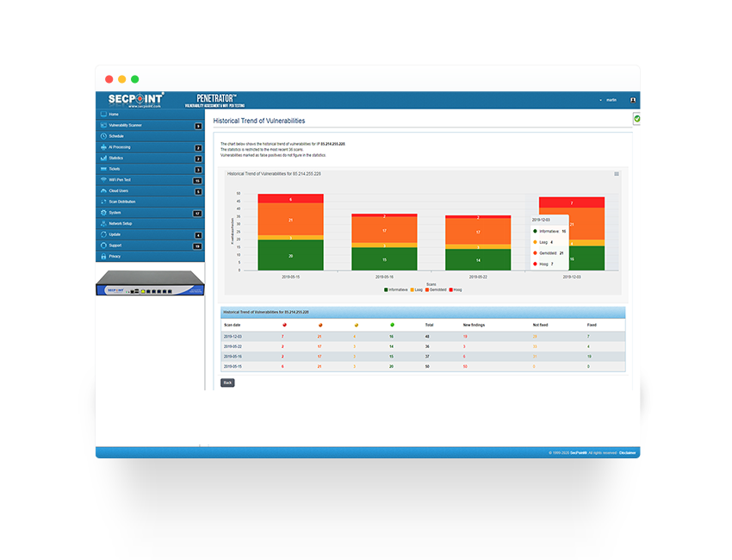Expand the martin user dropdown
732x560 pixels.
point(608,100)
